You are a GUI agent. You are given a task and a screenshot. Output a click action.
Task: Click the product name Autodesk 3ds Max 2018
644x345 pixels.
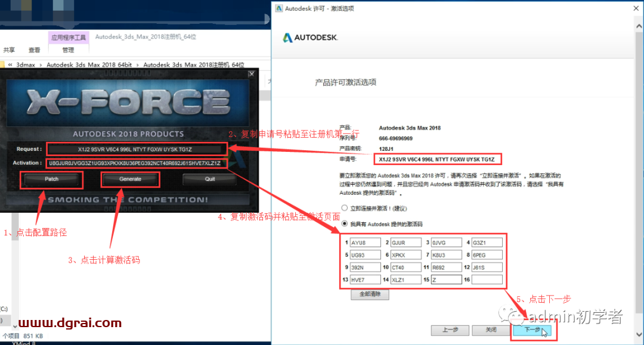410,128
